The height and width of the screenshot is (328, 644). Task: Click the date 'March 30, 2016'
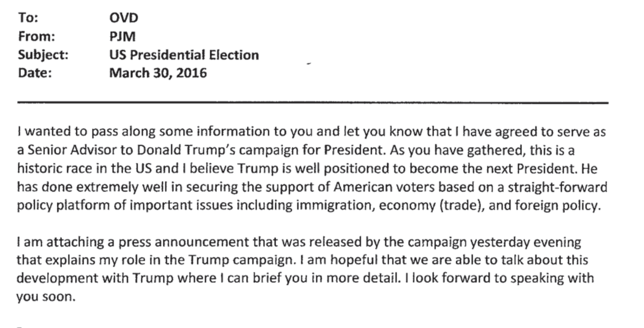158,73
